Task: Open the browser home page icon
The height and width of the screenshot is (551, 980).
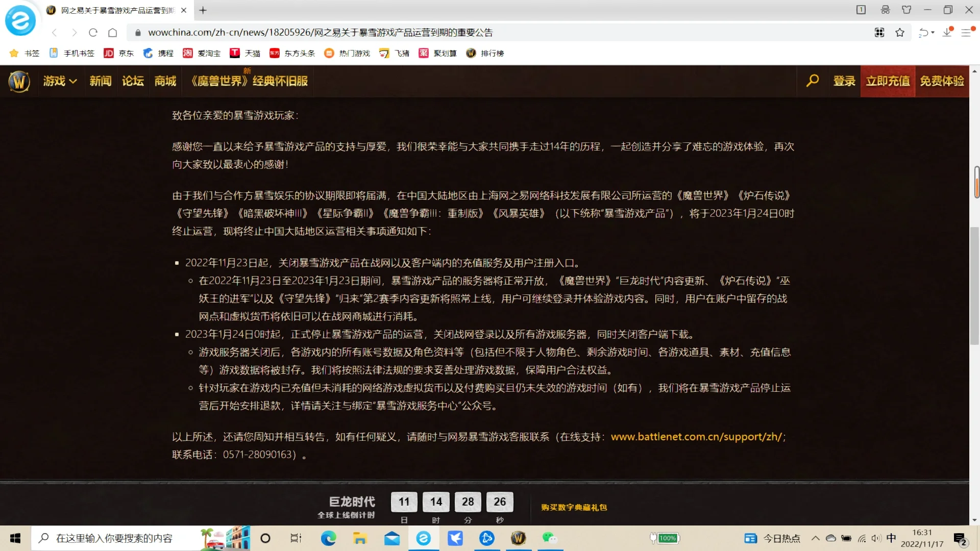Action: 113,33
